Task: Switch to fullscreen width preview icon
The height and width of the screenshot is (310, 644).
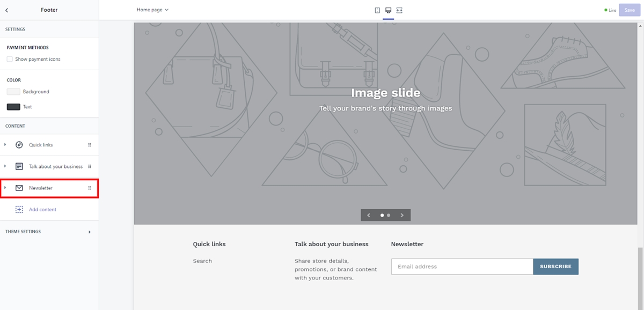Action: click(x=399, y=10)
